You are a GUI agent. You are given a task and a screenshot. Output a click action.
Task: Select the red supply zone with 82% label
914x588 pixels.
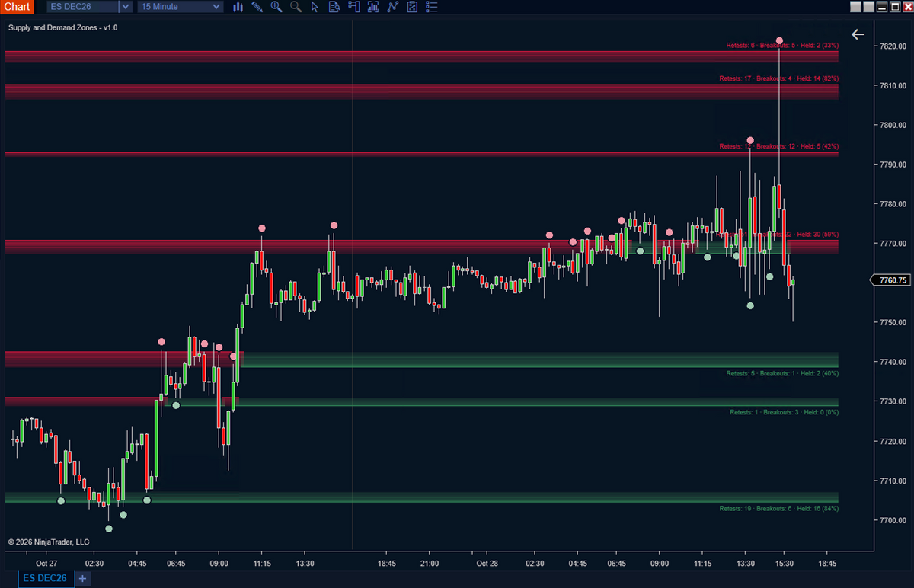point(421,91)
